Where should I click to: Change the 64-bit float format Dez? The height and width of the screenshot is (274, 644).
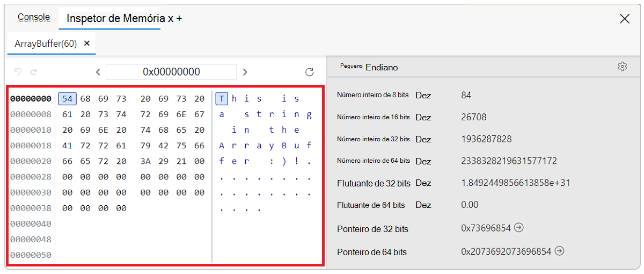point(423,205)
